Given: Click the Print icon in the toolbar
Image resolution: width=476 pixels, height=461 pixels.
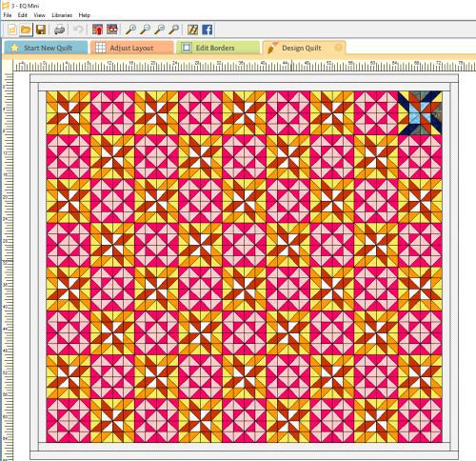Looking at the screenshot, I should [60, 30].
